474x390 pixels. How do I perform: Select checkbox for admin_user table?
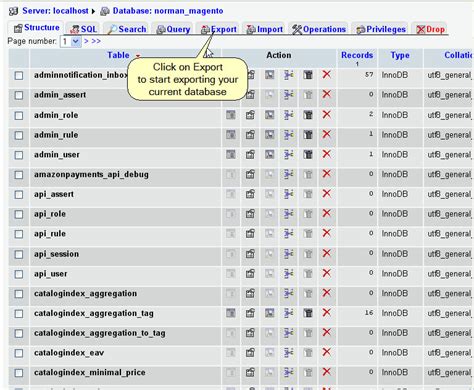pyautogui.click(x=19, y=155)
